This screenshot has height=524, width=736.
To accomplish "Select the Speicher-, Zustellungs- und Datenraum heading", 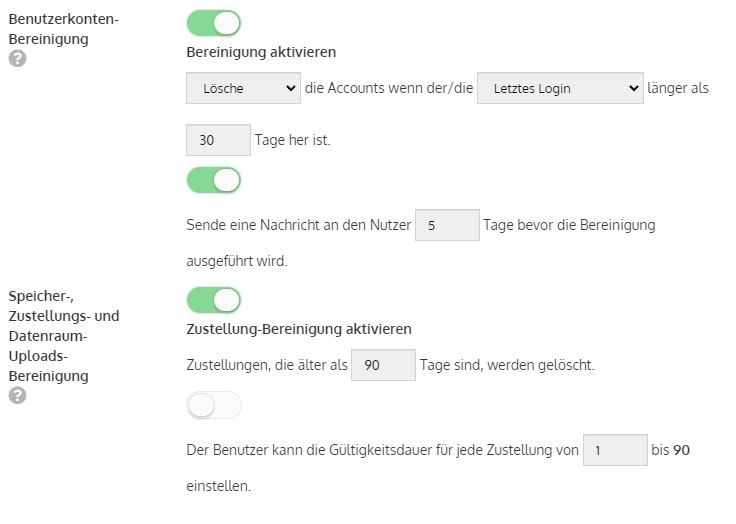I will (x=64, y=336).
